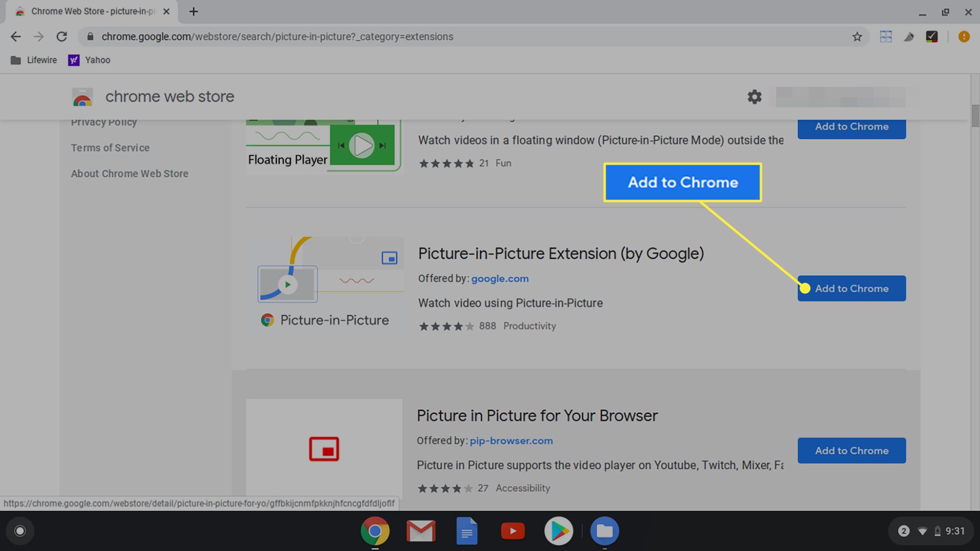Click the 21 ratings star row

pyautogui.click(x=446, y=164)
